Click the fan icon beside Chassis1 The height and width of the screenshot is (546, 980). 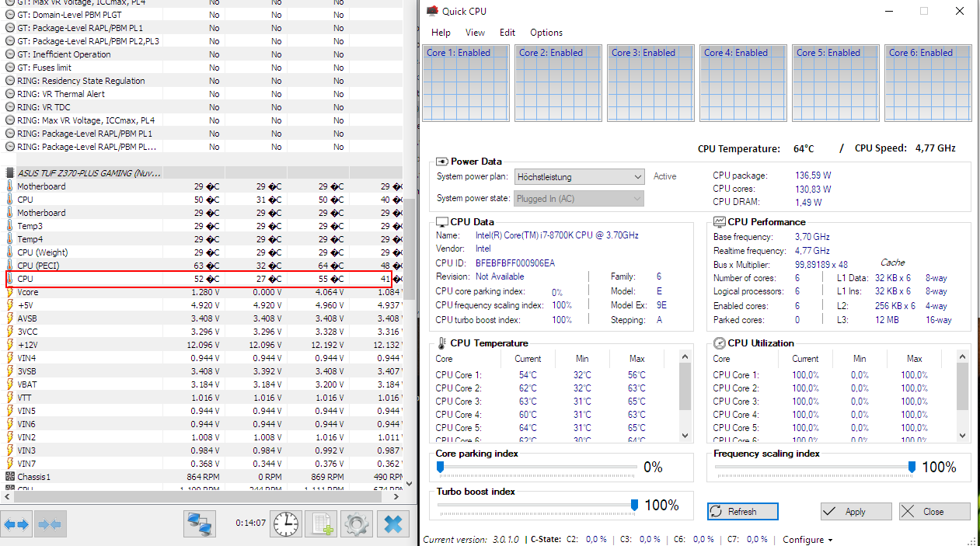coord(9,477)
